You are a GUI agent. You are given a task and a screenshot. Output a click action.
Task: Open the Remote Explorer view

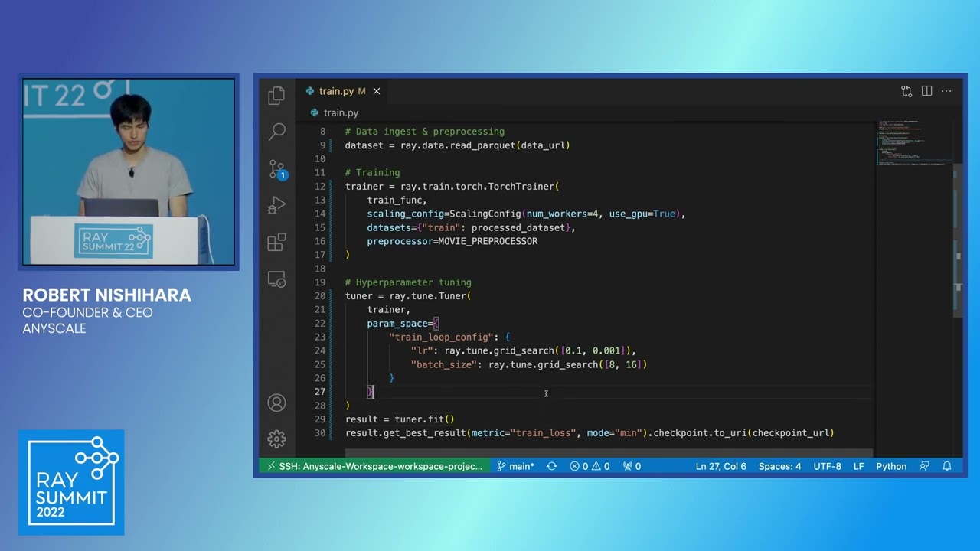click(276, 279)
